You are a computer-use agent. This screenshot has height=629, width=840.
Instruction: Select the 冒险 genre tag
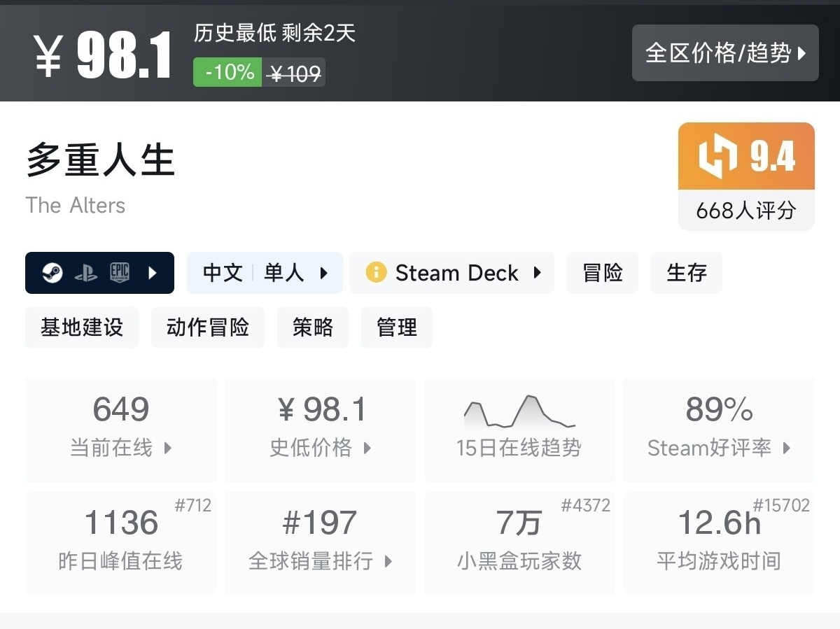pyautogui.click(x=602, y=273)
